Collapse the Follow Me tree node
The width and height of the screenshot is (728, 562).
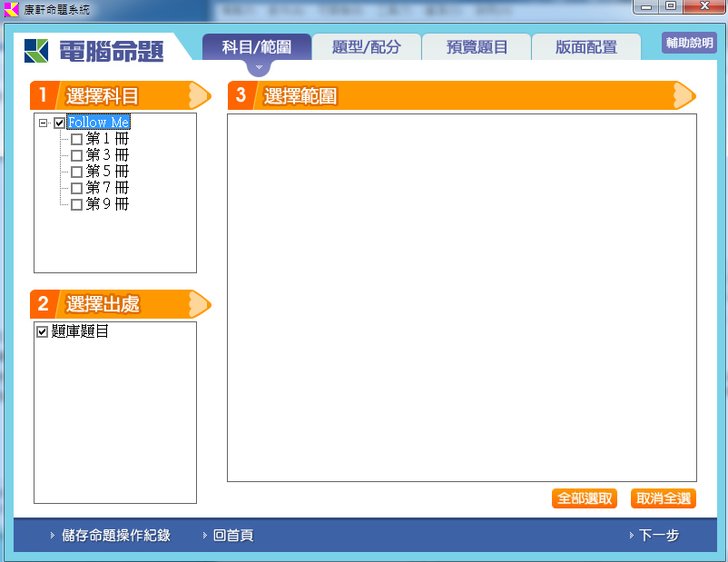43,123
